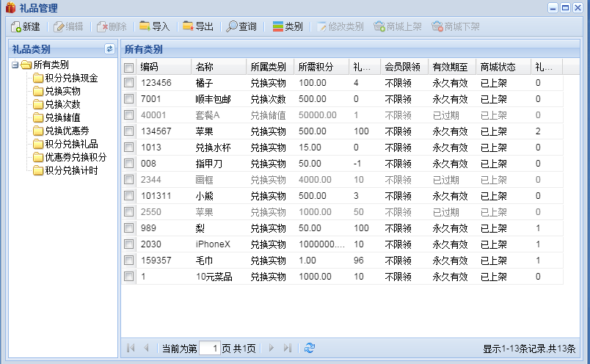This screenshot has width=590, height=364.
Task: Check the row for iPhoneX
Action: pos(128,244)
